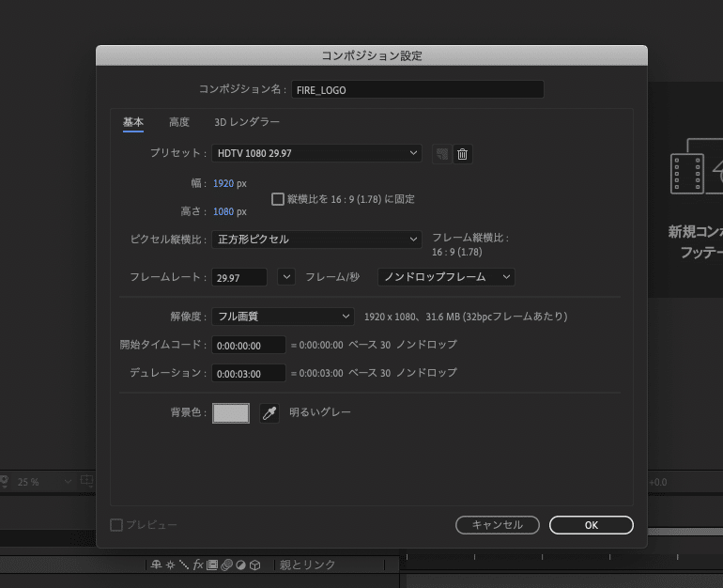The width and height of the screenshot is (723, 588).
Task: Click the 3D layer cube icon
Action: [255, 565]
